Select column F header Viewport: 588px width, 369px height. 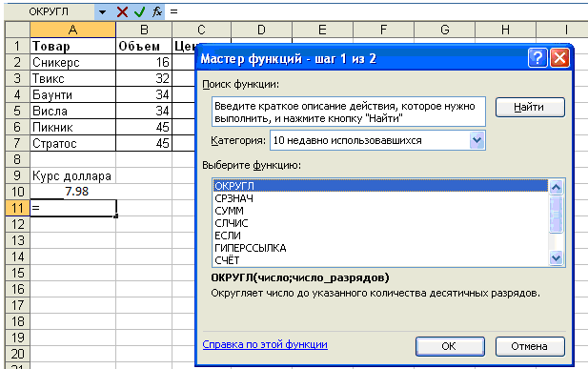coord(383,30)
